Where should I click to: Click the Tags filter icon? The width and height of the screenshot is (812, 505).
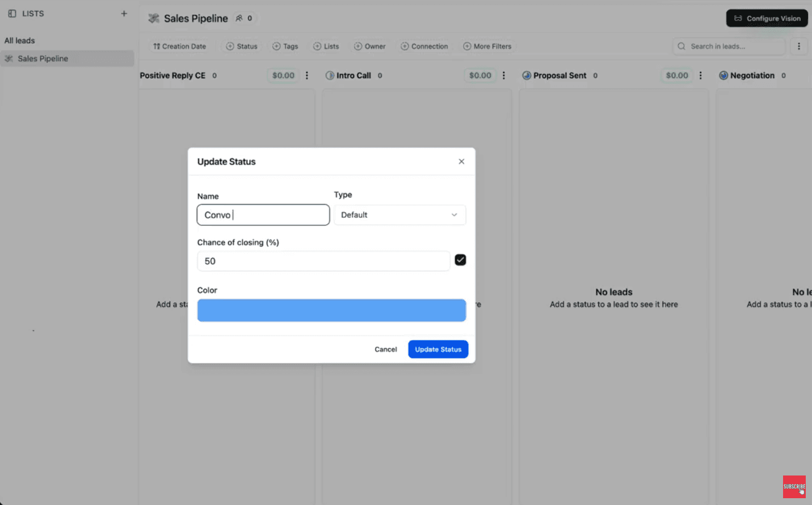tap(276, 46)
